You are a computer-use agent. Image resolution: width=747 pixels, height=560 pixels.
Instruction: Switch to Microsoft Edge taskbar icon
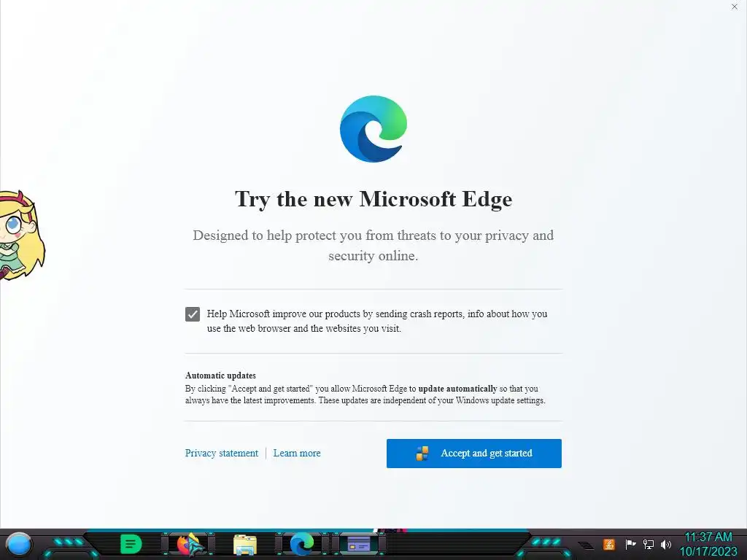click(x=302, y=544)
